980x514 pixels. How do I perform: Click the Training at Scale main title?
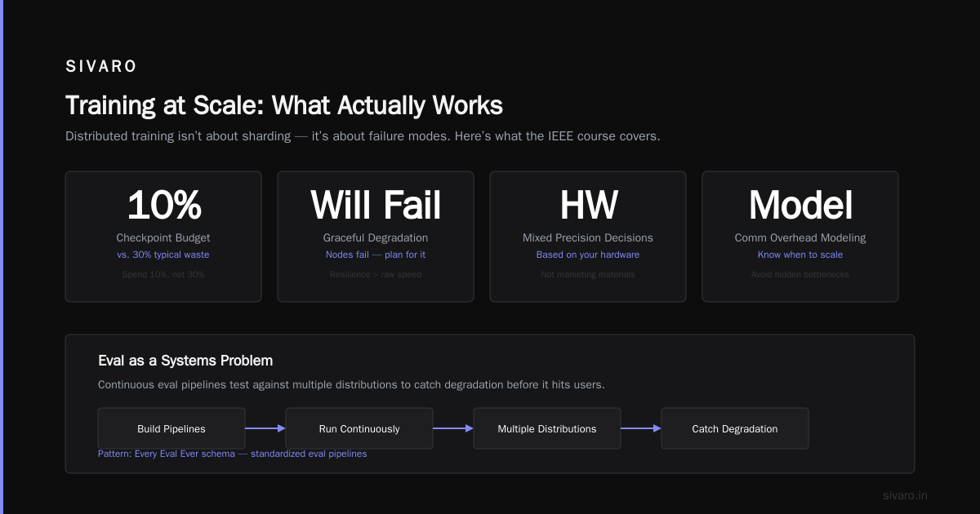(x=284, y=105)
